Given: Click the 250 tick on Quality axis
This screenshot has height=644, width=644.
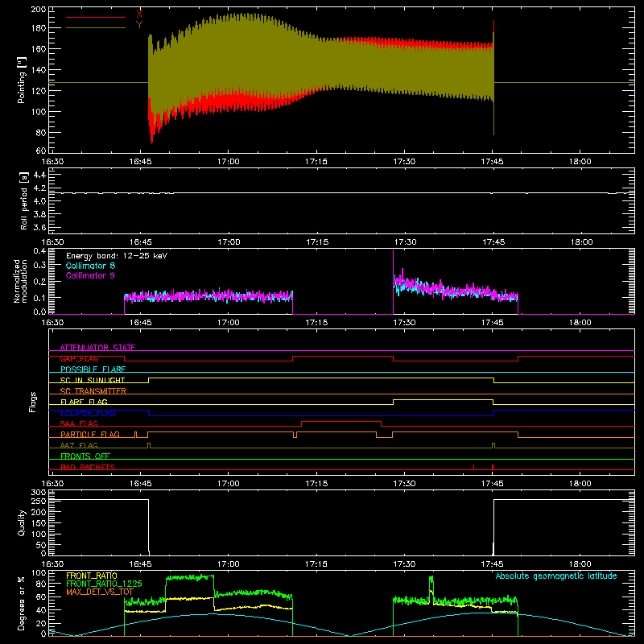Looking at the screenshot, I should tap(39, 501).
